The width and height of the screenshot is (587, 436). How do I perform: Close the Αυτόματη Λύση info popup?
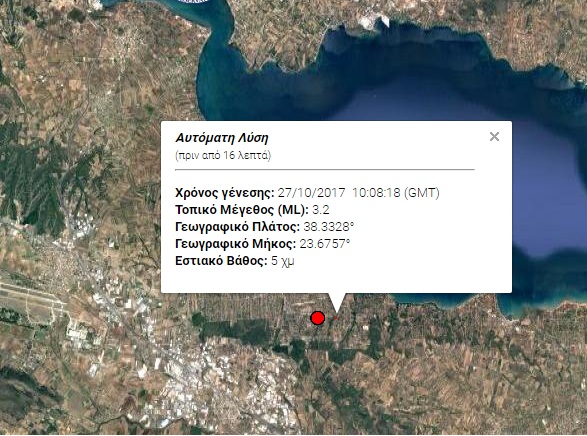(494, 137)
